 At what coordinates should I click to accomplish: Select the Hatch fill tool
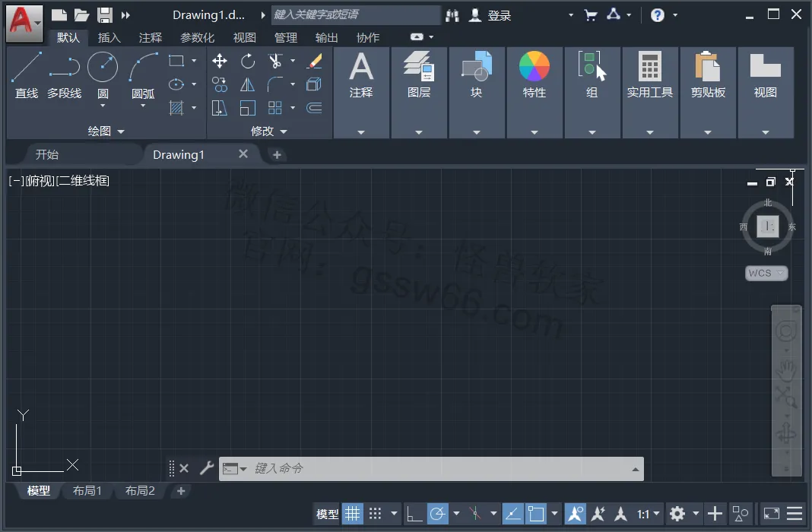pos(176,108)
